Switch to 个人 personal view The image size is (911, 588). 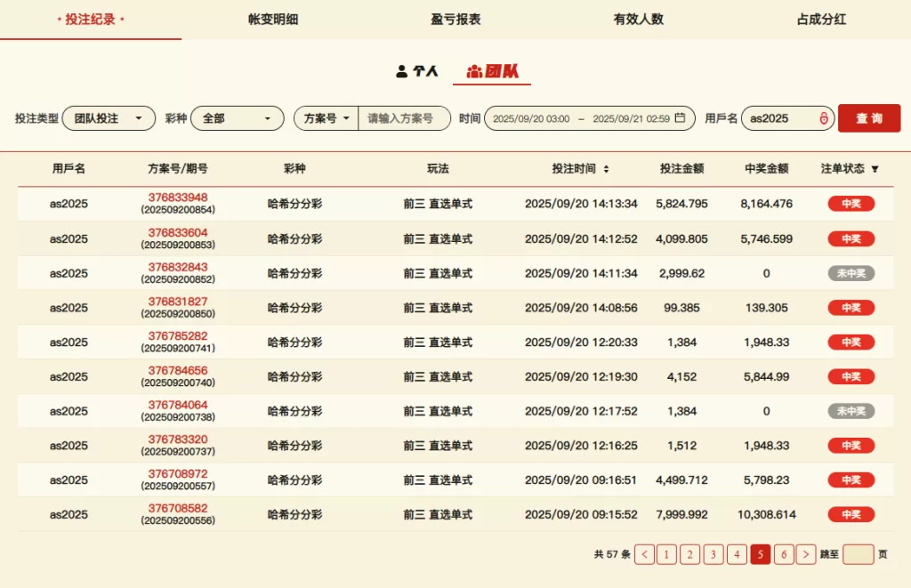click(417, 71)
